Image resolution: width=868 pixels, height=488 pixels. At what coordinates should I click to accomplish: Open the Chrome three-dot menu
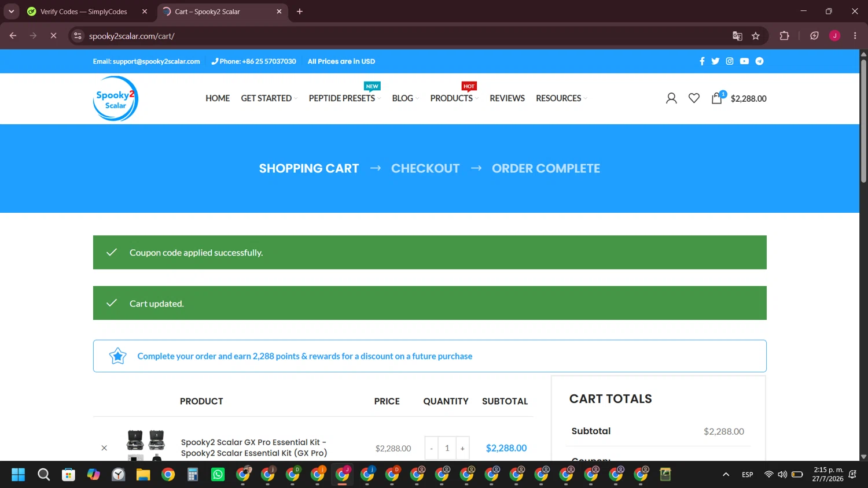tap(855, 36)
